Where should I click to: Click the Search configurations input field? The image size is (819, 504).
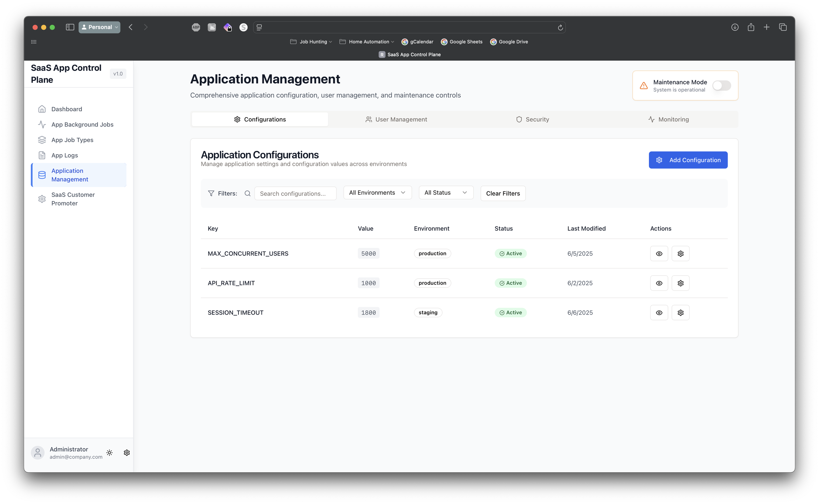[295, 193]
